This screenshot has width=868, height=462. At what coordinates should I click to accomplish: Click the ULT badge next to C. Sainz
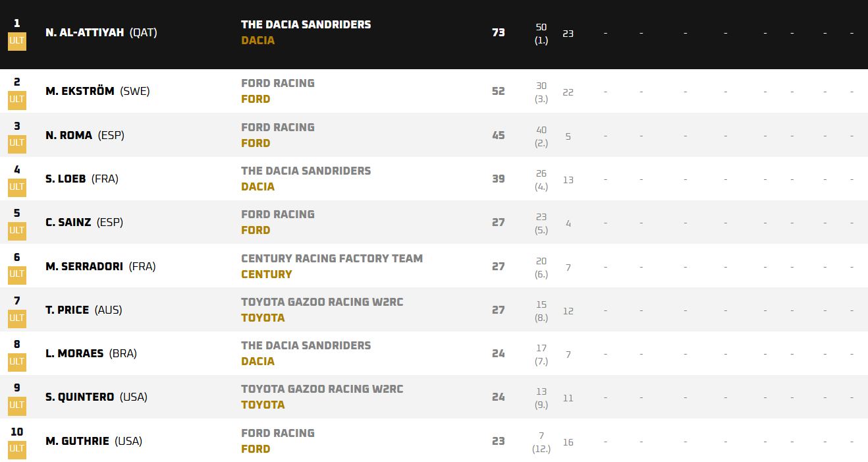(16, 231)
